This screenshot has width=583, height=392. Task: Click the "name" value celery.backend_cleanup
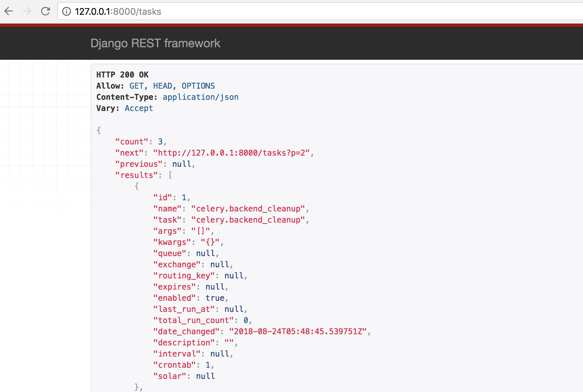248,209
